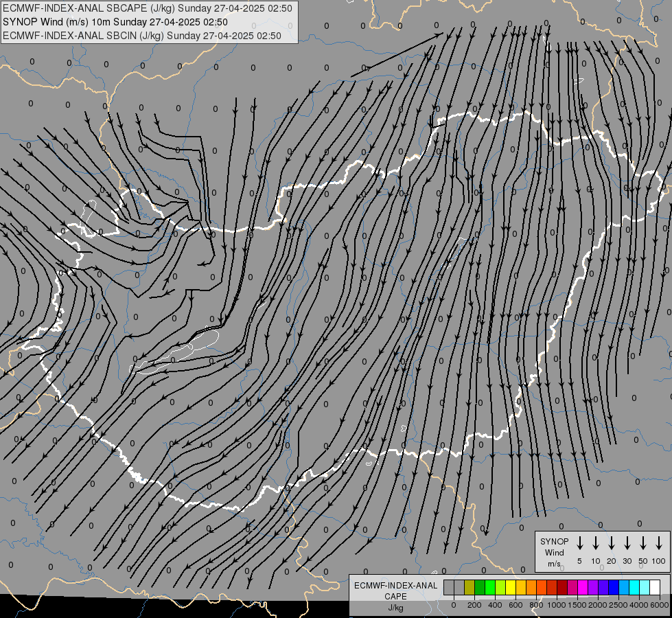Click the 100 m/s wind arrow in the legend
Viewport: 672px width, 618px height.
[659, 542]
